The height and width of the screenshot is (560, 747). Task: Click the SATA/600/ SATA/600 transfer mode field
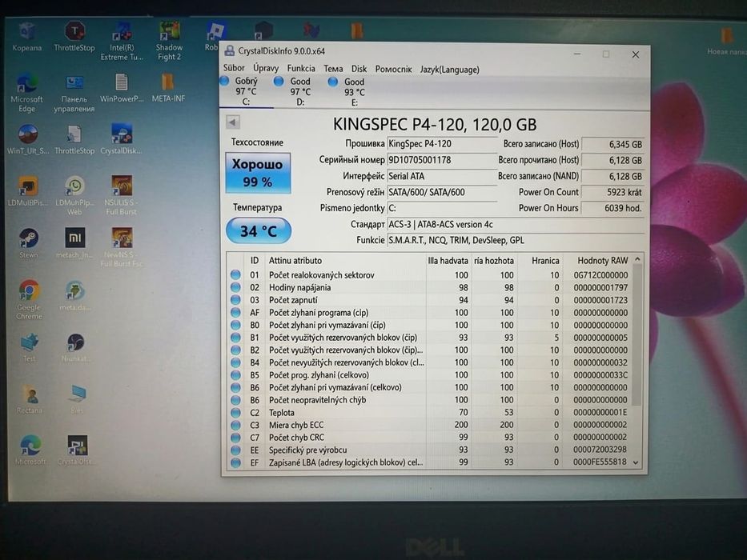coord(441,192)
